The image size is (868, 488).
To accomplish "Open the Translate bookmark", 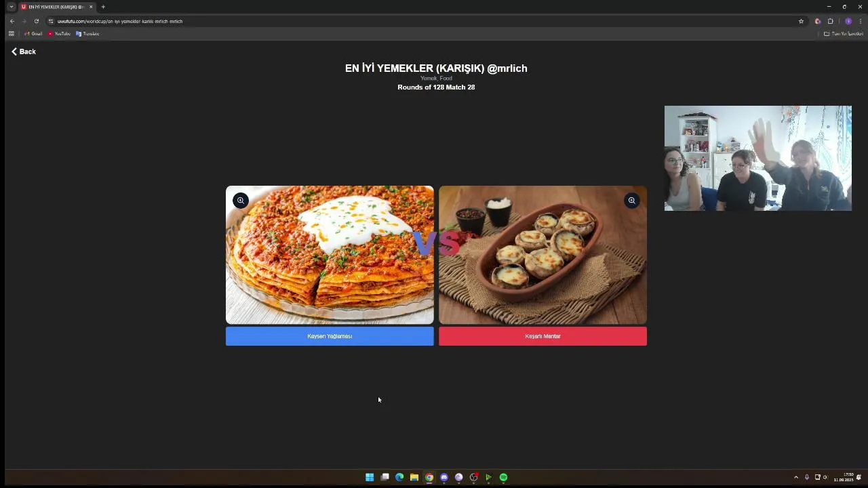I will pyautogui.click(x=87, y=33).
